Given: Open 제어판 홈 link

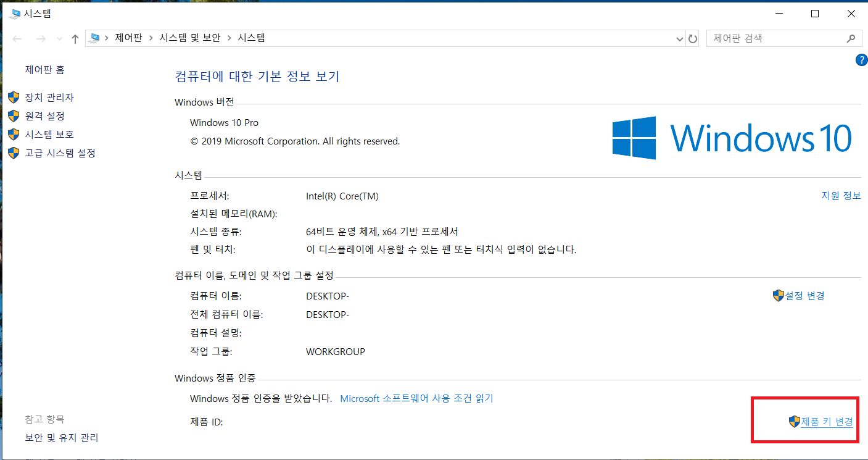Looking at the screenshot, I should [x=44, y=70].
